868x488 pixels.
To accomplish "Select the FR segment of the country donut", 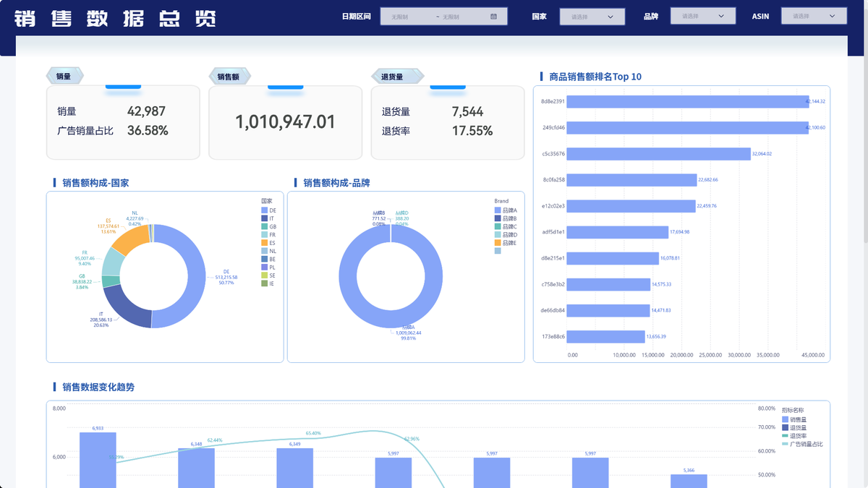I will [x=111, y=262].
